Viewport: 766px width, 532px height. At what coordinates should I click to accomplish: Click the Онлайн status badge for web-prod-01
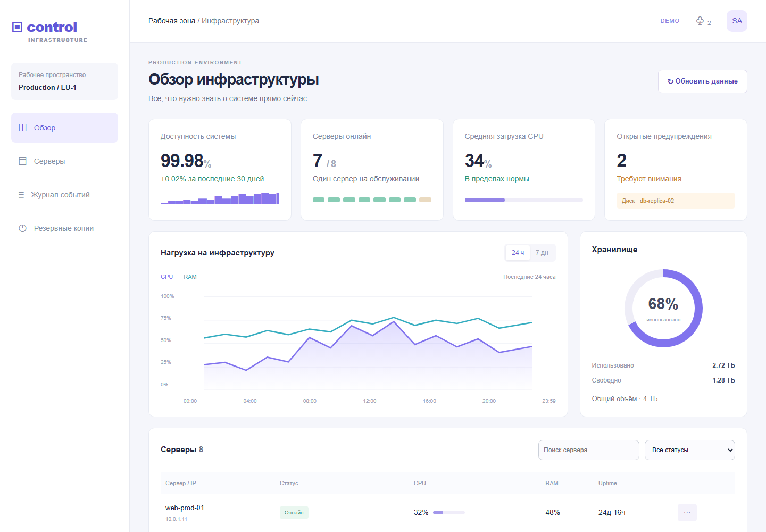tap(294, 512)
